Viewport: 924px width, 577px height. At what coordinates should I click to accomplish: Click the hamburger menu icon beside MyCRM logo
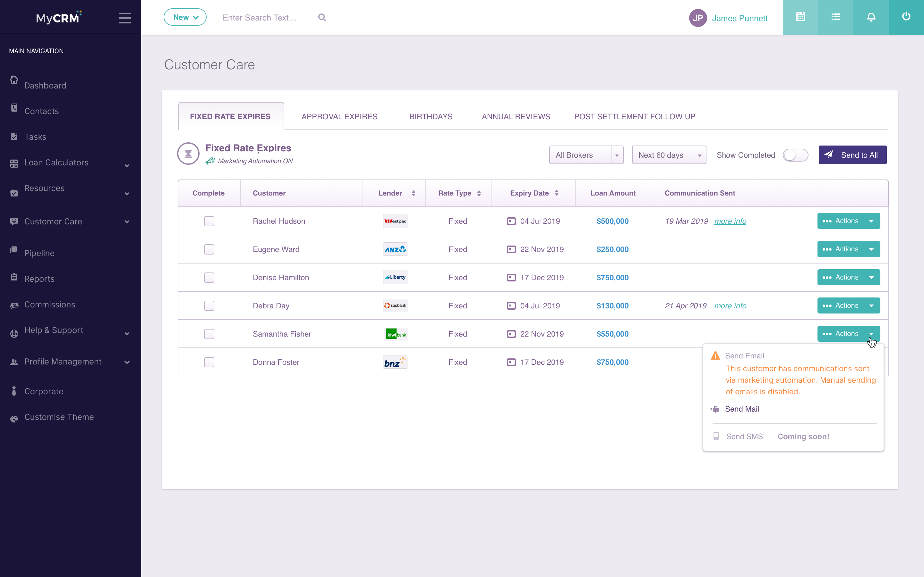click(125, 18)
